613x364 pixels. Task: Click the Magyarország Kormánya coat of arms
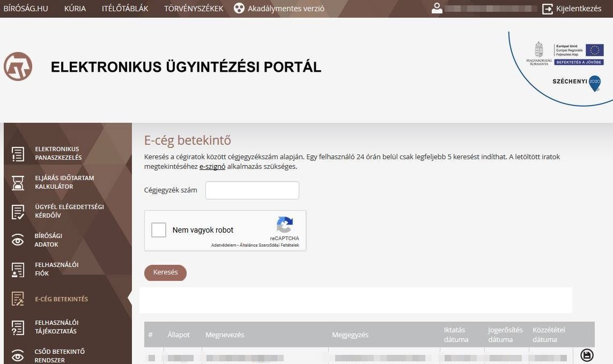(x=539, y=54)
